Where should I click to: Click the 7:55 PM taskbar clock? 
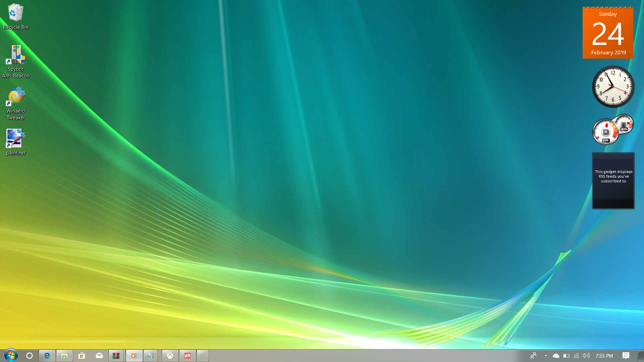tap(604, 356)
